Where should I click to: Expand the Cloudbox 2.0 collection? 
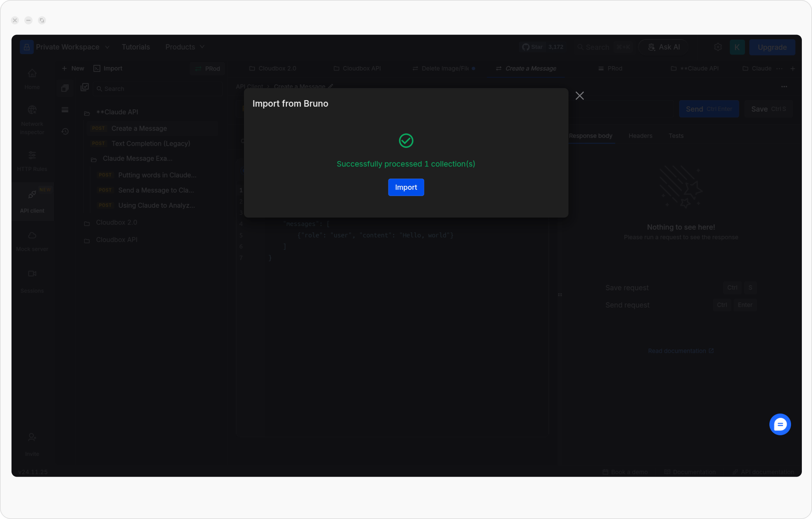click(x=116, y=222)
